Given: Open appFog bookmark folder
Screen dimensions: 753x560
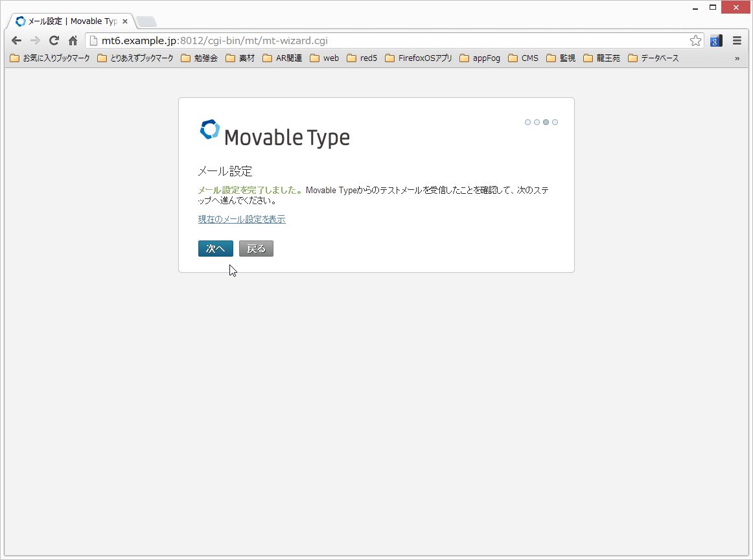Looking at the screenshot, I should tap(480, 58).
